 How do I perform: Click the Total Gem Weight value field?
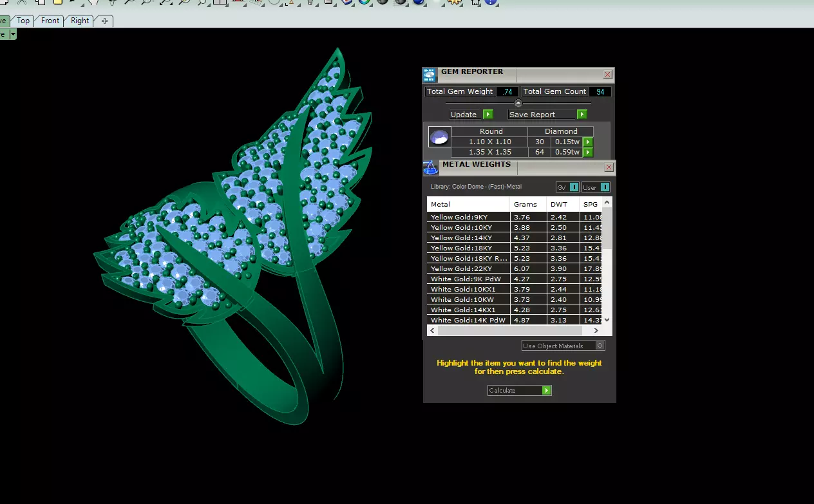tap(507, 91)
